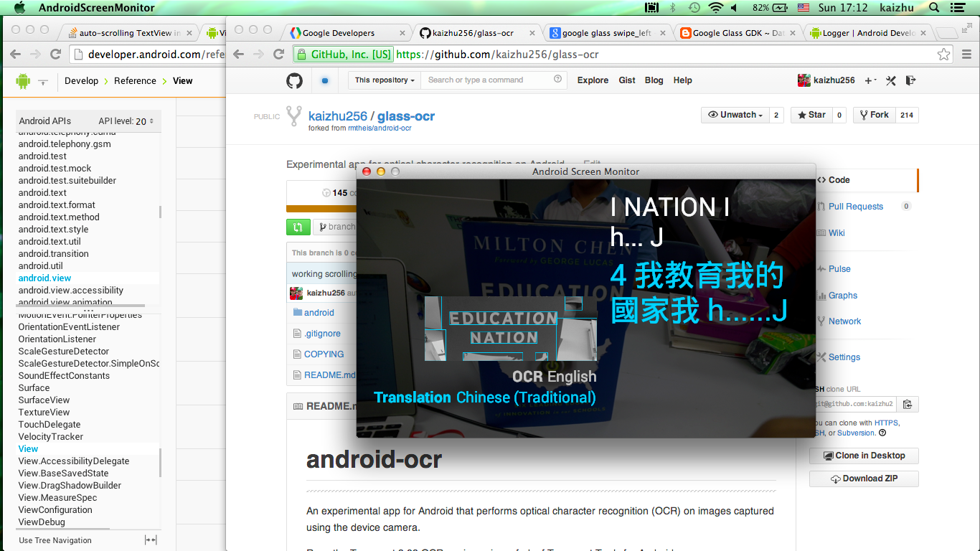980x551 pixels.
Task: Click Use Tree Navigation link
Action: (x=55, y=540)
